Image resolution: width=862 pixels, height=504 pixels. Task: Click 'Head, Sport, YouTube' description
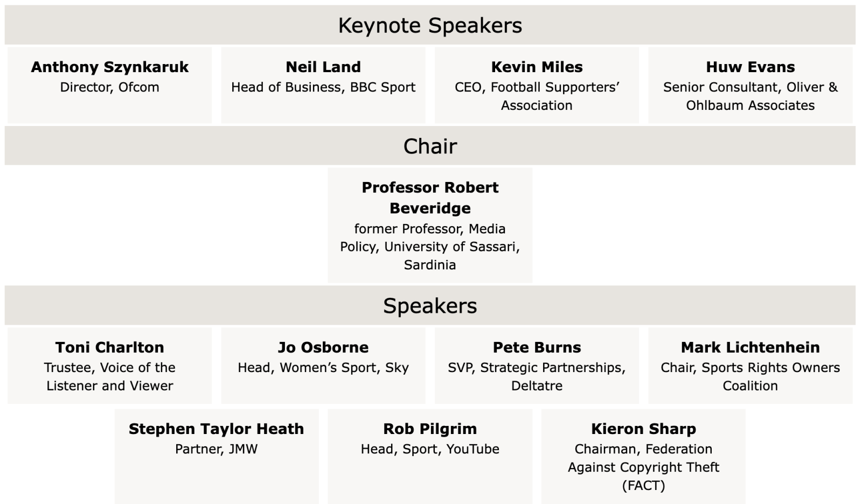point(430,449)
